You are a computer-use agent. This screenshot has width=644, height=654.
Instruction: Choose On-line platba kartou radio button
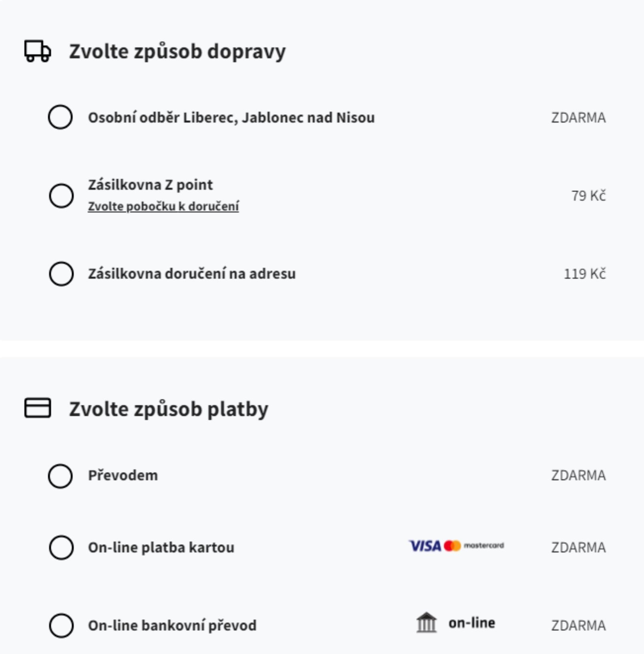click(x=61, y=547)
